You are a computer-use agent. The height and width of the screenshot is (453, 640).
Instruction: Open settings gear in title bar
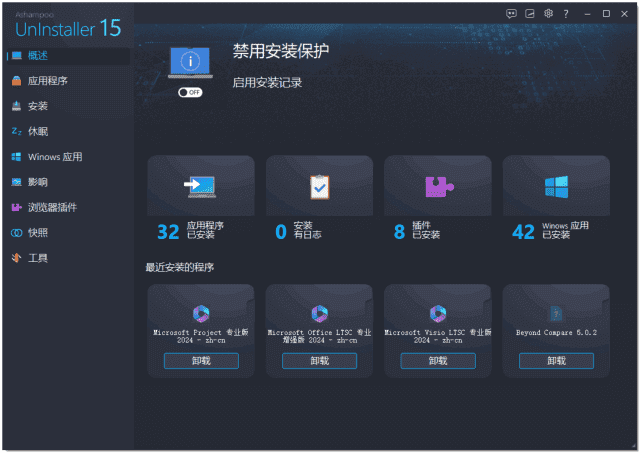tap(548, 14)
